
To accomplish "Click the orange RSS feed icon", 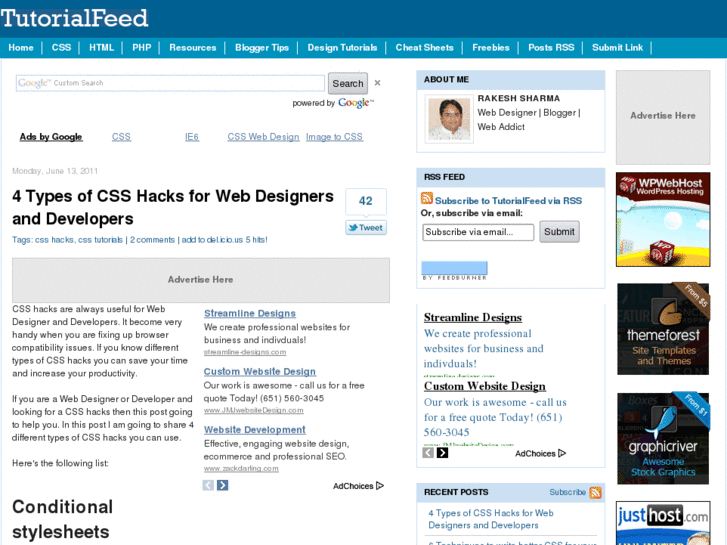I will pyautogui.click(x=427, y=198).
